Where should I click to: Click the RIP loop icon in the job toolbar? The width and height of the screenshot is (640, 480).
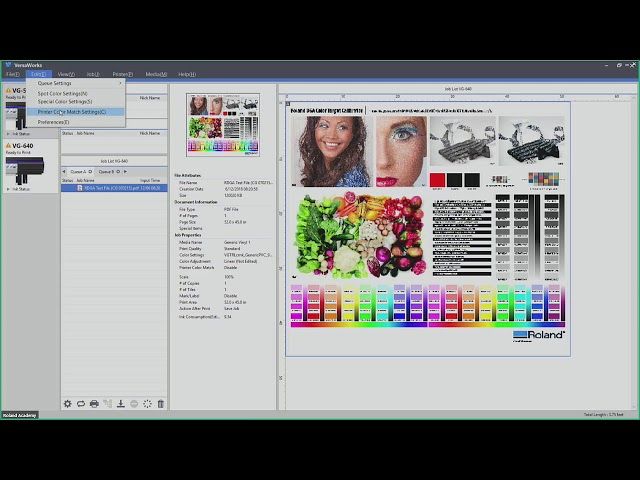coord(81,404)
